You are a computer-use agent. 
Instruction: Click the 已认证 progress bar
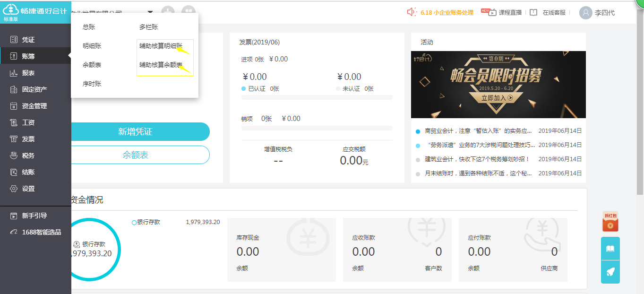[x=317, y=97]
